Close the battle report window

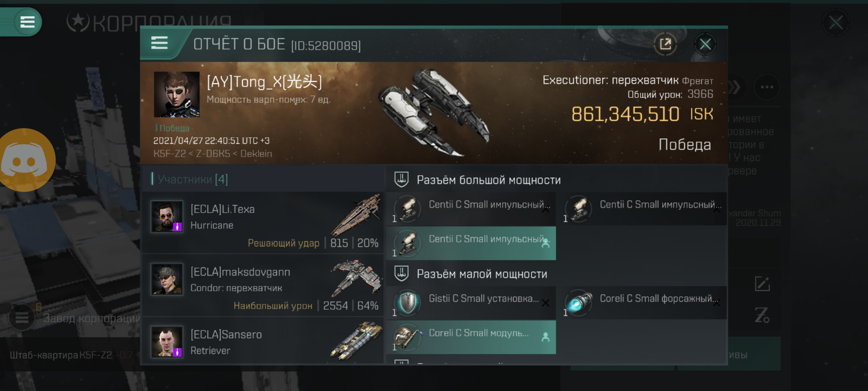tap(705, 44)
